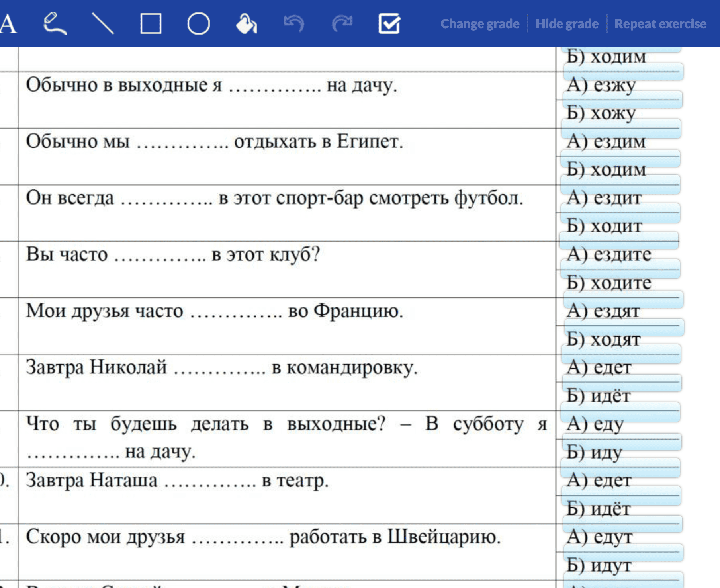Choose the straight line tool
This screenshot has width=720, height=588.
tap(103, 24)
